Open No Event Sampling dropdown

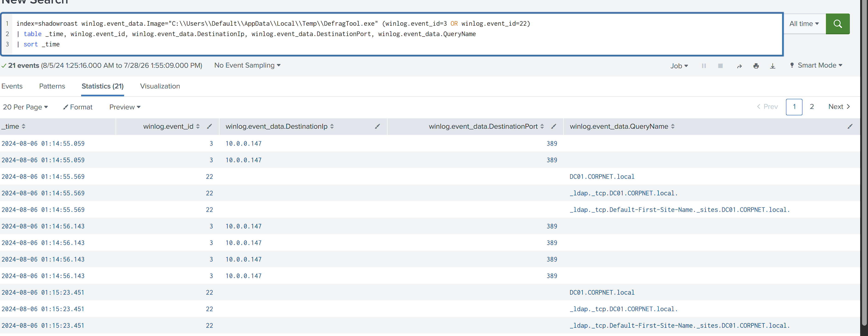247,65
